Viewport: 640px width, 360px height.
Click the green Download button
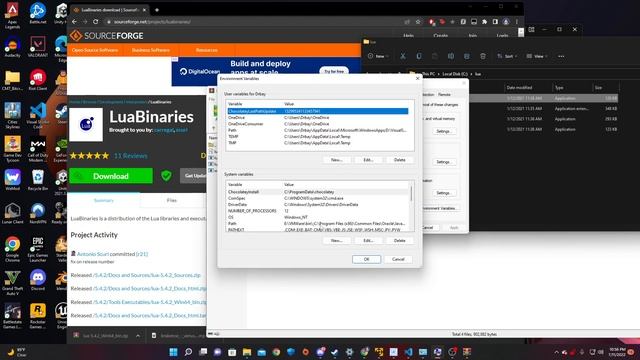pyautogui.click(x=111, y=176)
